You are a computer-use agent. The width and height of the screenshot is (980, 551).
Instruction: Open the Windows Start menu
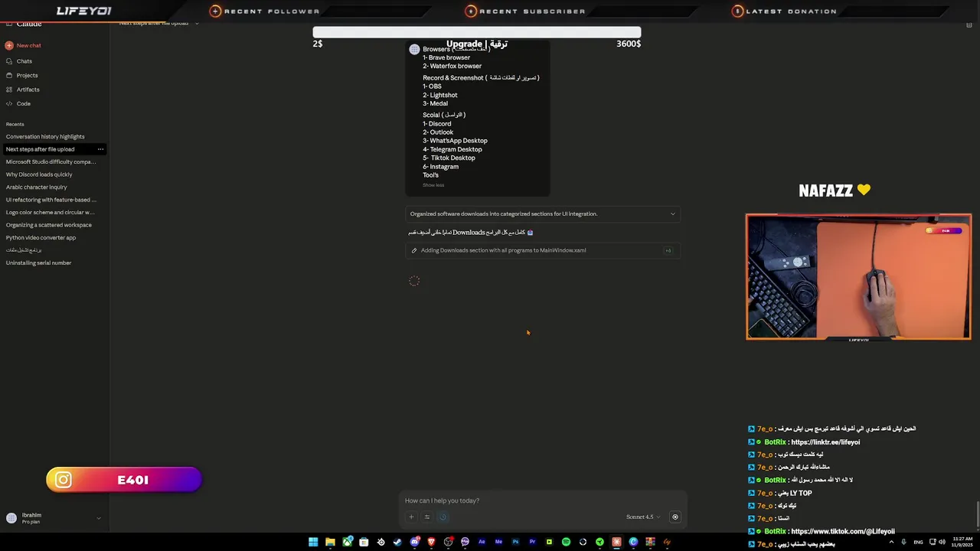click(313, 542)
